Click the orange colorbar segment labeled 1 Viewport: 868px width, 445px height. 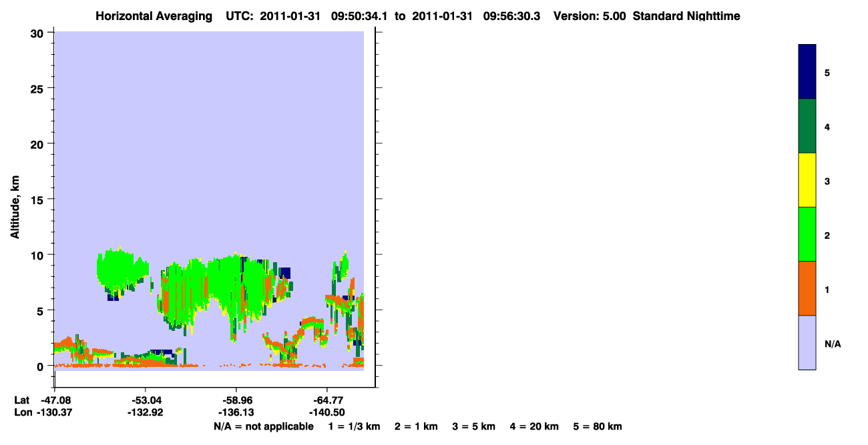[807, 288]
